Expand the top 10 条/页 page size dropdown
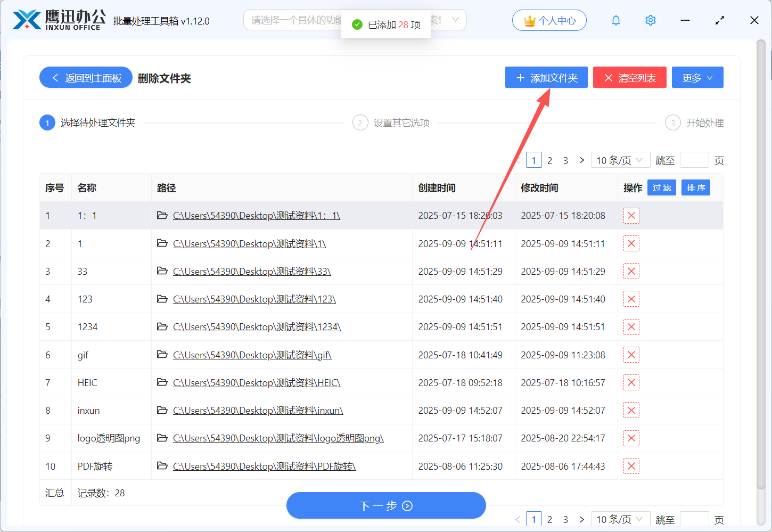 620,160
